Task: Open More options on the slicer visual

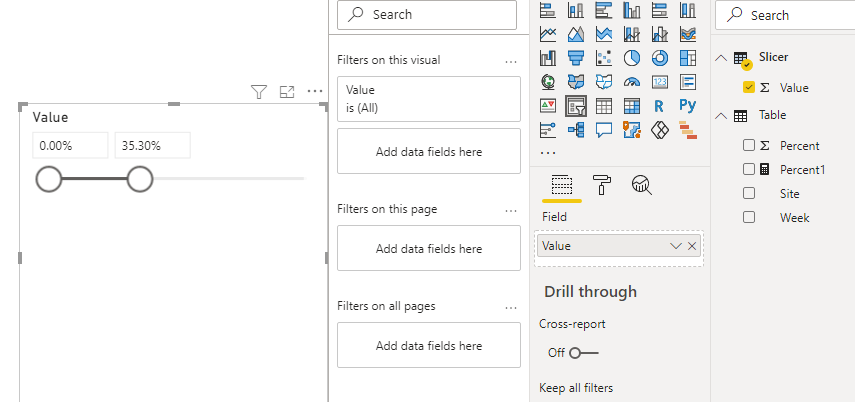Action: 315,92
